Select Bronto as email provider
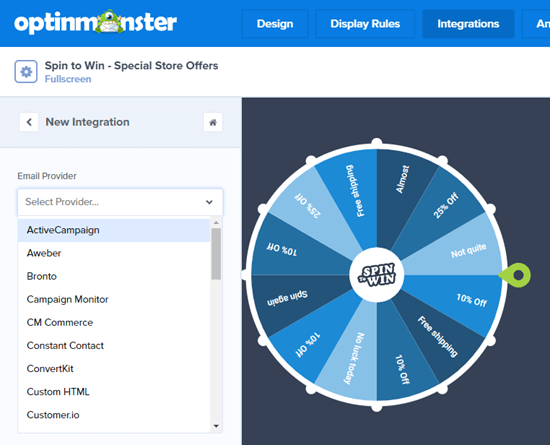Viewport: 550px width, 445px height. [114, 276]
